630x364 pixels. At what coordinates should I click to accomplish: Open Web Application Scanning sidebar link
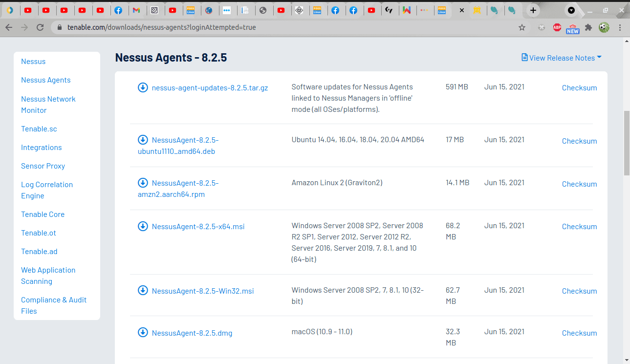(48, 276)
